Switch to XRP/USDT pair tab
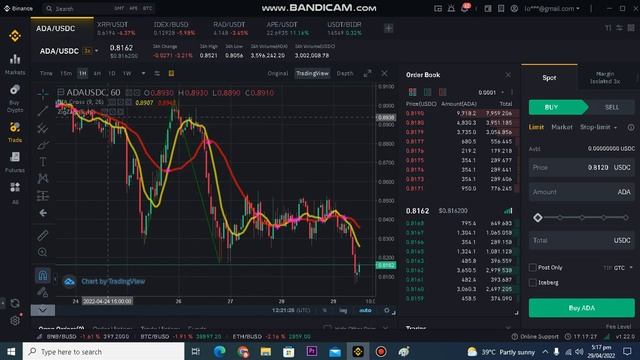This screenshot has height=360, width=640. tap(116, 28)
